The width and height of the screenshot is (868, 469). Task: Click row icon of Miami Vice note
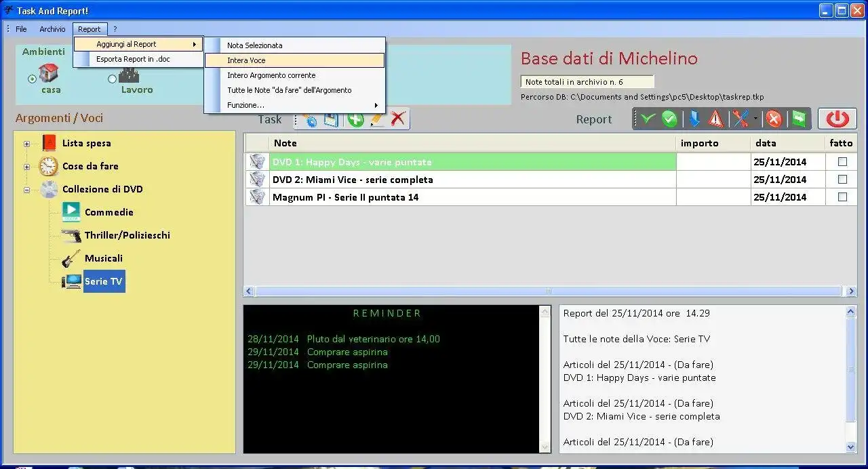click(257, 179)
